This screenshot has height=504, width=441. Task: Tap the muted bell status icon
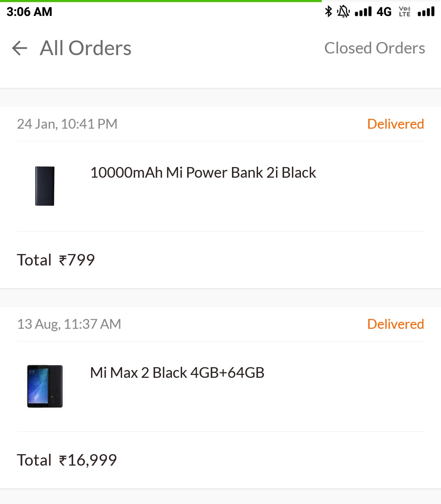(343, 11)
